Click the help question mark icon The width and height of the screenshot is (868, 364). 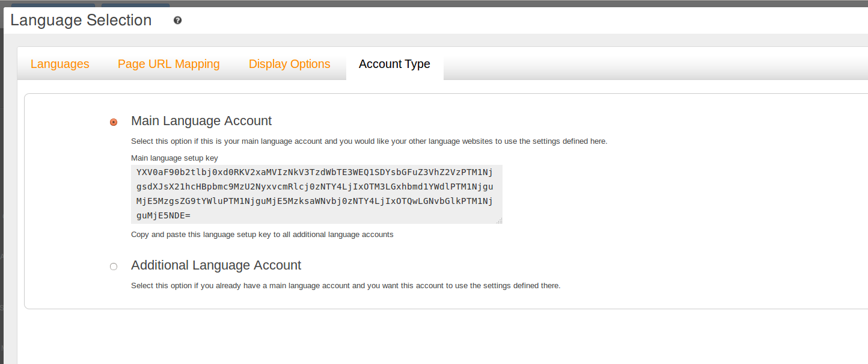tap(177, 20)
